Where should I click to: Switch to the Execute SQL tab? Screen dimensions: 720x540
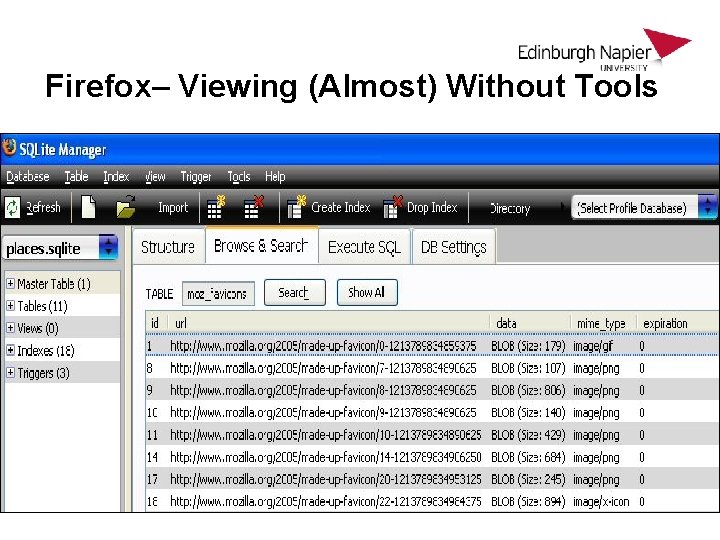pyautogui.click(x=364, y=247)
